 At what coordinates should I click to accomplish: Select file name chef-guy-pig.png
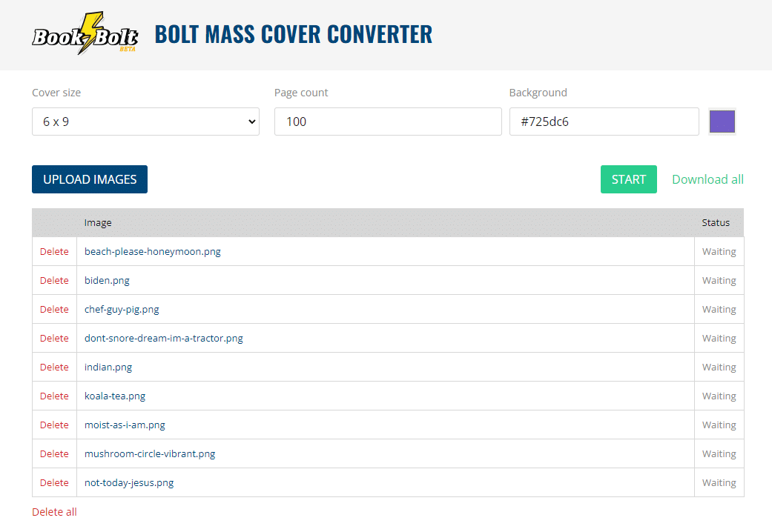[122, 310]
